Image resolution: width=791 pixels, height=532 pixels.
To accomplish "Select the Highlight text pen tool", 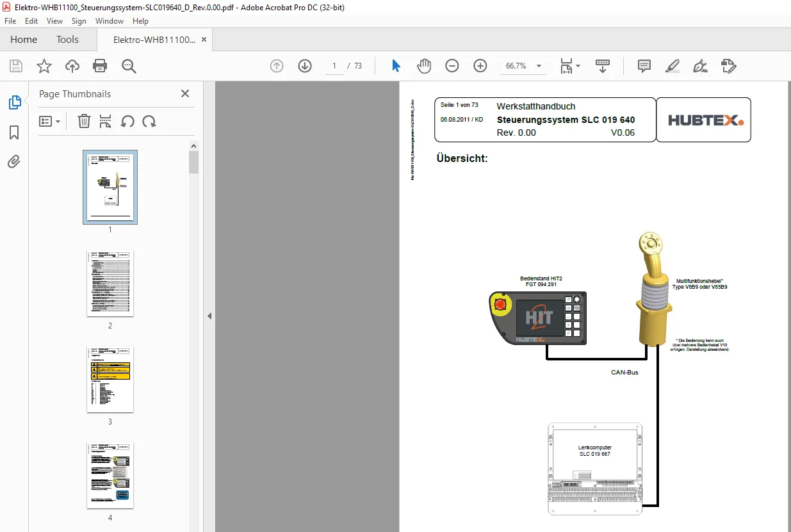I will (x=673, y=66).
